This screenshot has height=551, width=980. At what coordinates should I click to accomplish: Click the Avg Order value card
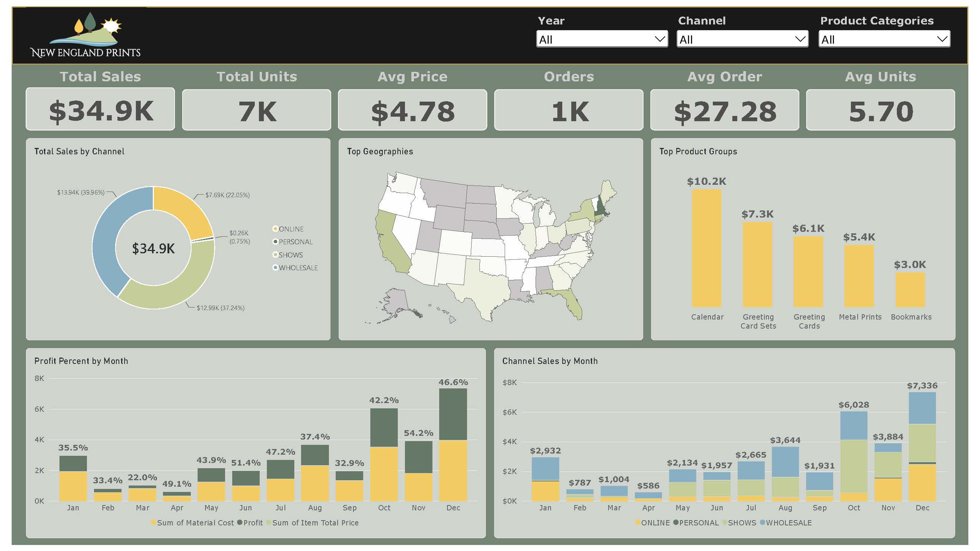[x=725, y=110]
